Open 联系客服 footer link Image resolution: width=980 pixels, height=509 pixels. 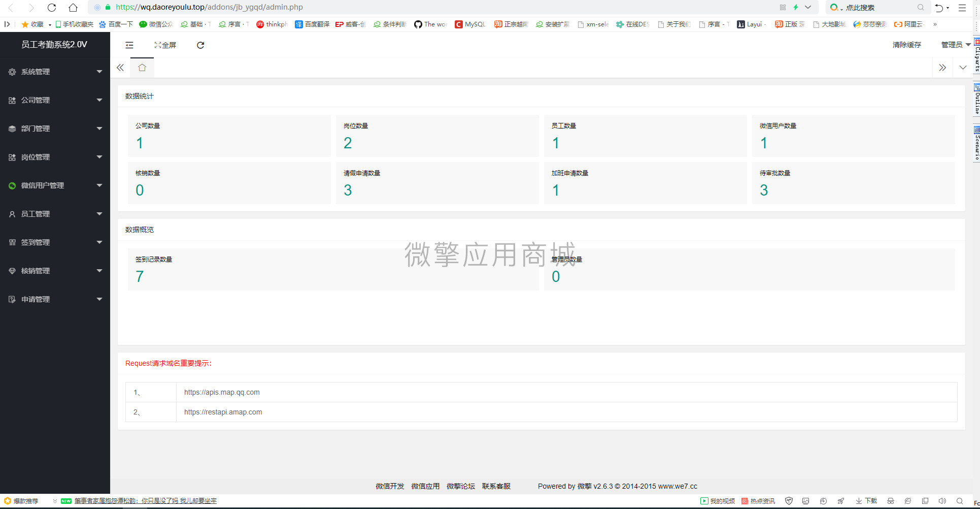[496, 486]
